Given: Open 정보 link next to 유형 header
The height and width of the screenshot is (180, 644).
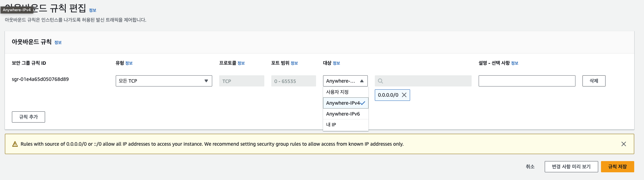Looking at the screenshot, I should (129, 63).
